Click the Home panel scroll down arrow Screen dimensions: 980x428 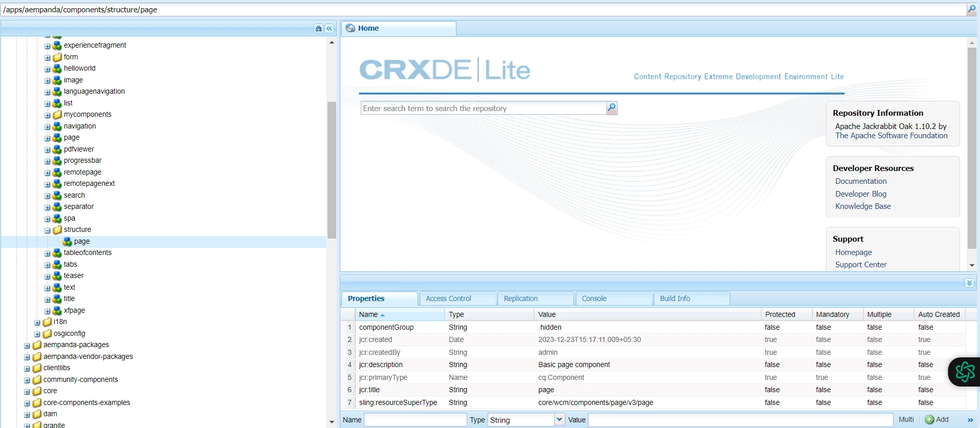(x=972, y=265)
